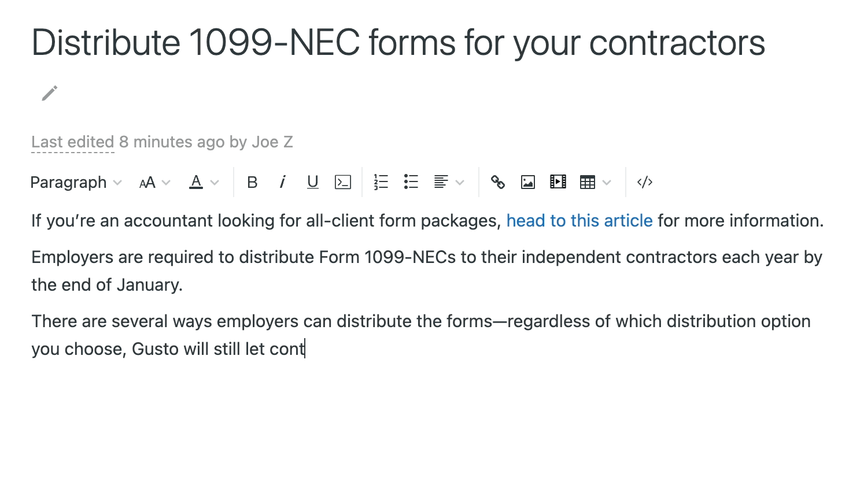Insert a code block snippet
Image resolution: width=849 pixels, height=504 pixels.
(x=343, y=182)
